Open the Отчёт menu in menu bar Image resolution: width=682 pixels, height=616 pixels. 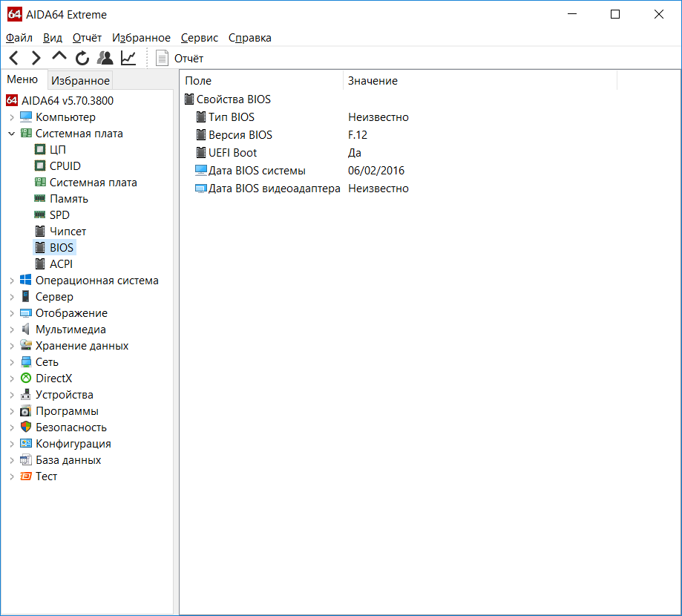87,38
